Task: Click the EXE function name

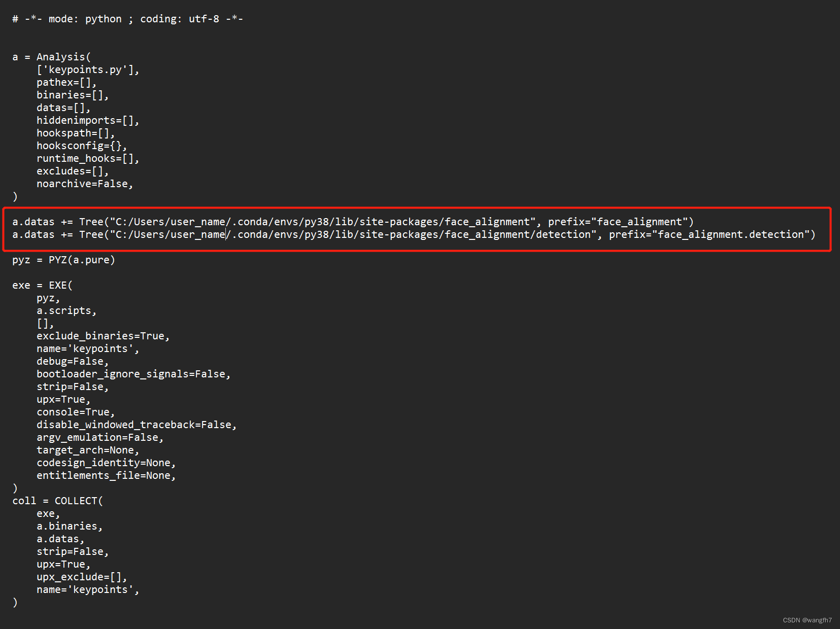Action: coord(59,285)
